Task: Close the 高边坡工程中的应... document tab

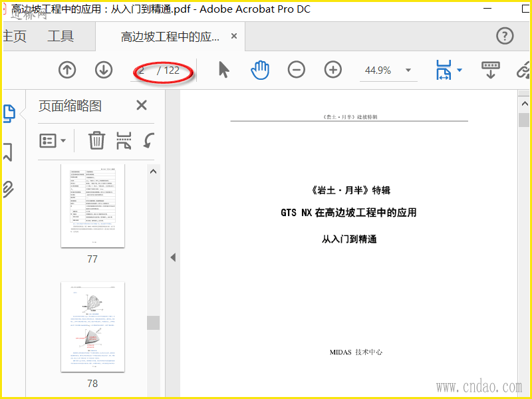Action: [234, 36]
